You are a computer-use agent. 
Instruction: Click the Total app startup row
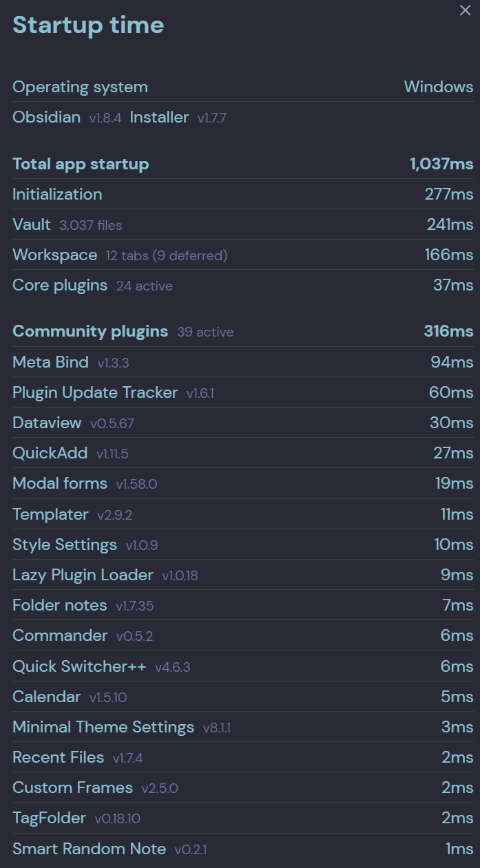[243, 164]
